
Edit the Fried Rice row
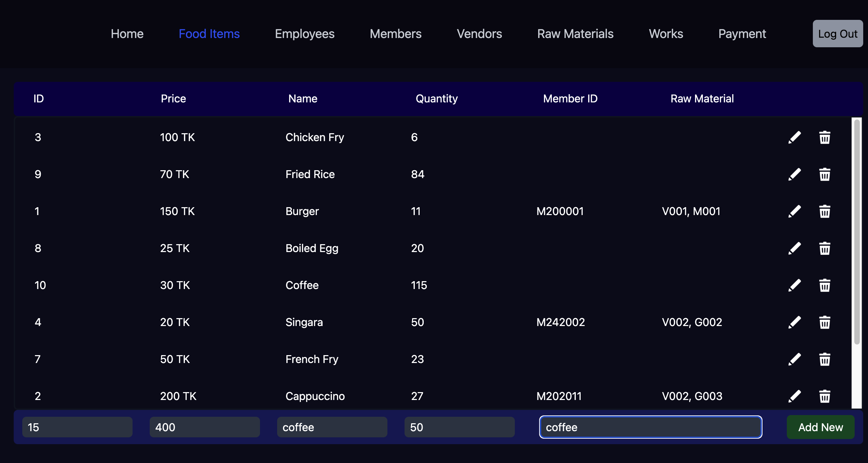(x=795, y=174)
